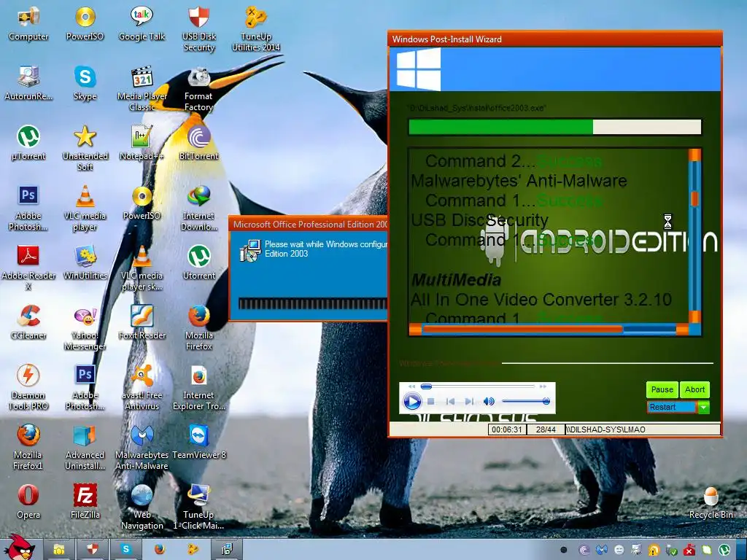Click Stop in the wizard media player
747x560 pixels.
(x=430, y=402)
